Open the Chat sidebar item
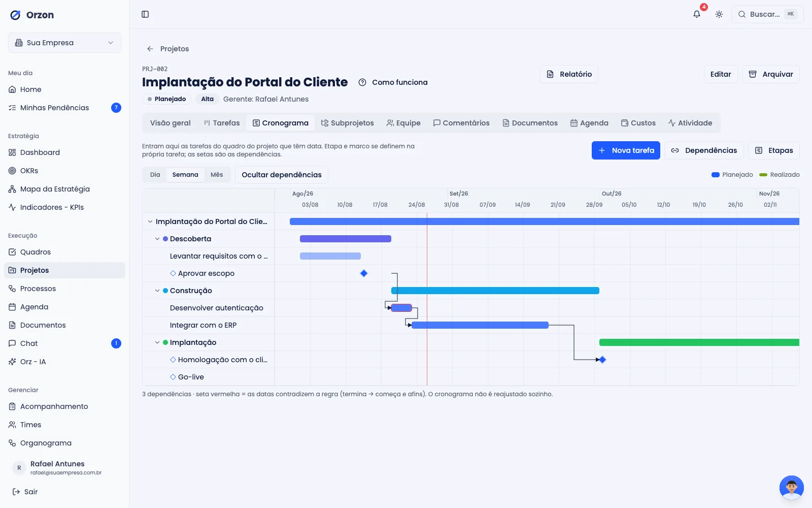The height and width of the screenshot is (508, 812). click(x=64, y=343)
